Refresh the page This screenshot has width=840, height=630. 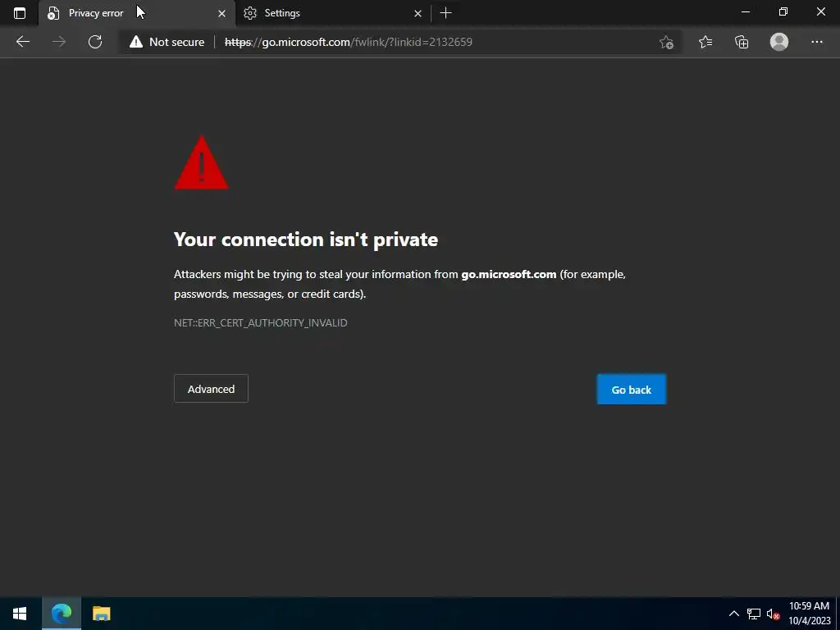pos(95,42)
